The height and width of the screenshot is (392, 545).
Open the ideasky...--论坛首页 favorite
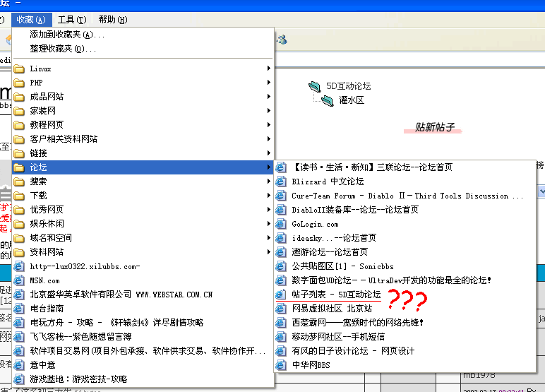coord(405,238)
